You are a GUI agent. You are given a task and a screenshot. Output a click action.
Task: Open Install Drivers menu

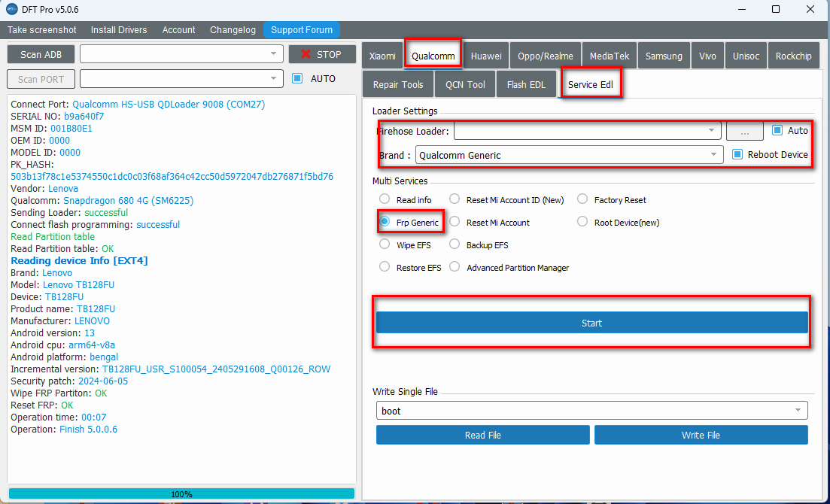coord(119,29)
